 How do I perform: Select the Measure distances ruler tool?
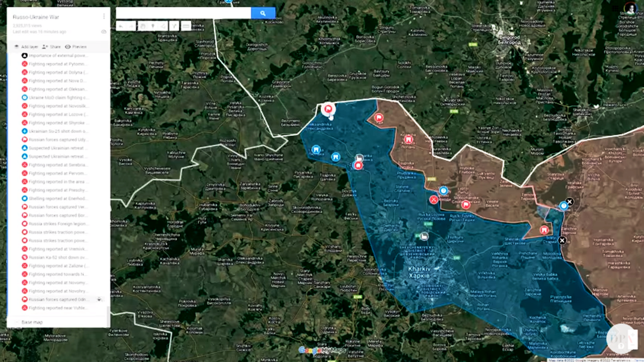[186, 26]
